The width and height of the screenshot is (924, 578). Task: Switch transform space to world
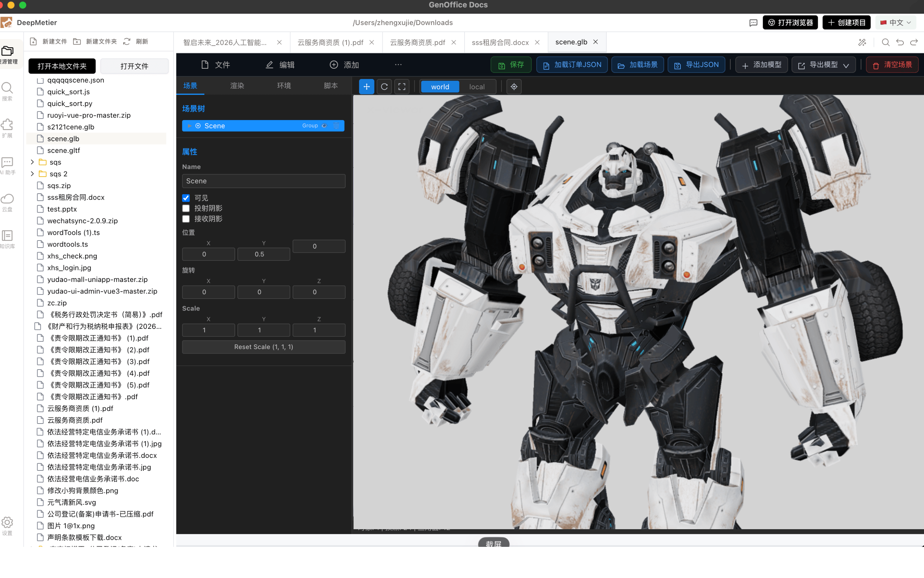[x=440, y=87]
